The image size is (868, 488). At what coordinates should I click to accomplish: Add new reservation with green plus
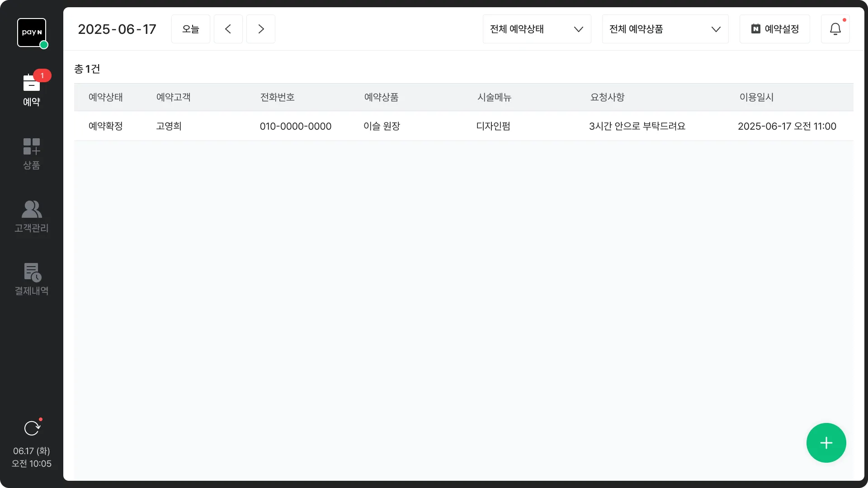826,443
